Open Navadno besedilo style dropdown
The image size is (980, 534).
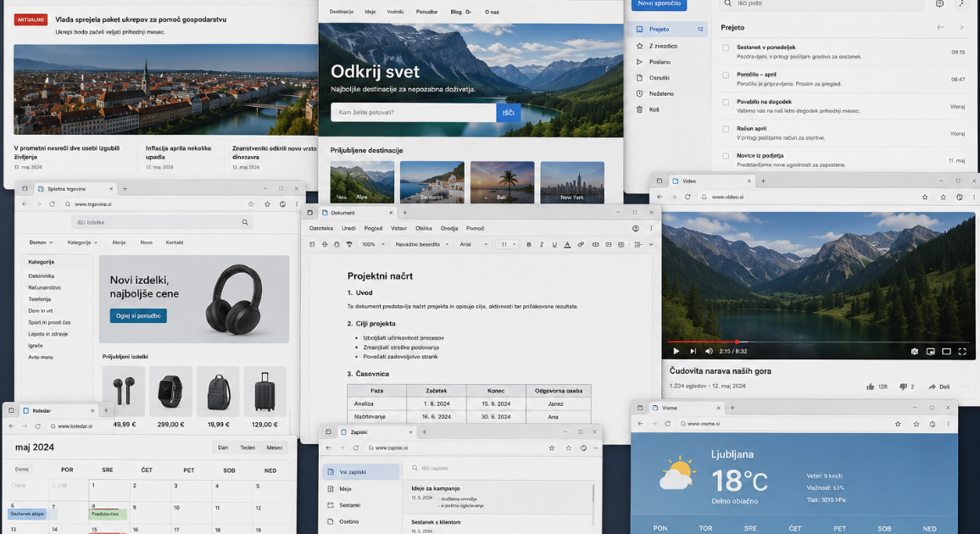tap(422, 245)
